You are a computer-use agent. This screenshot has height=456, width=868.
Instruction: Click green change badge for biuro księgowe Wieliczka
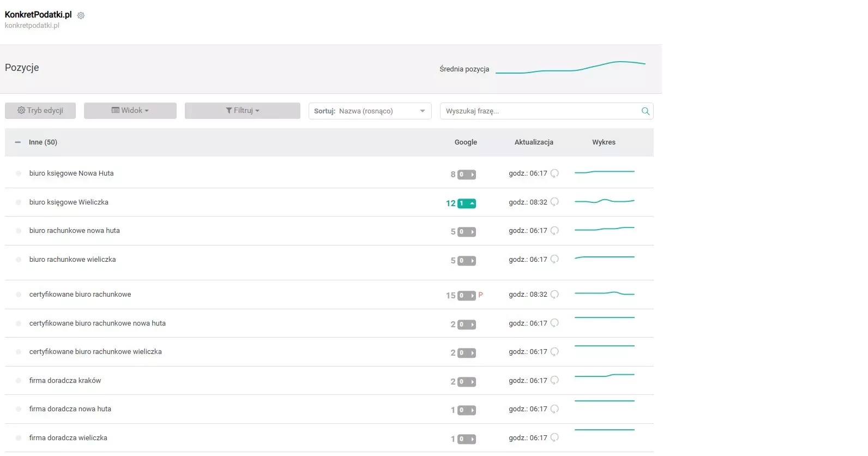[467, 203]
